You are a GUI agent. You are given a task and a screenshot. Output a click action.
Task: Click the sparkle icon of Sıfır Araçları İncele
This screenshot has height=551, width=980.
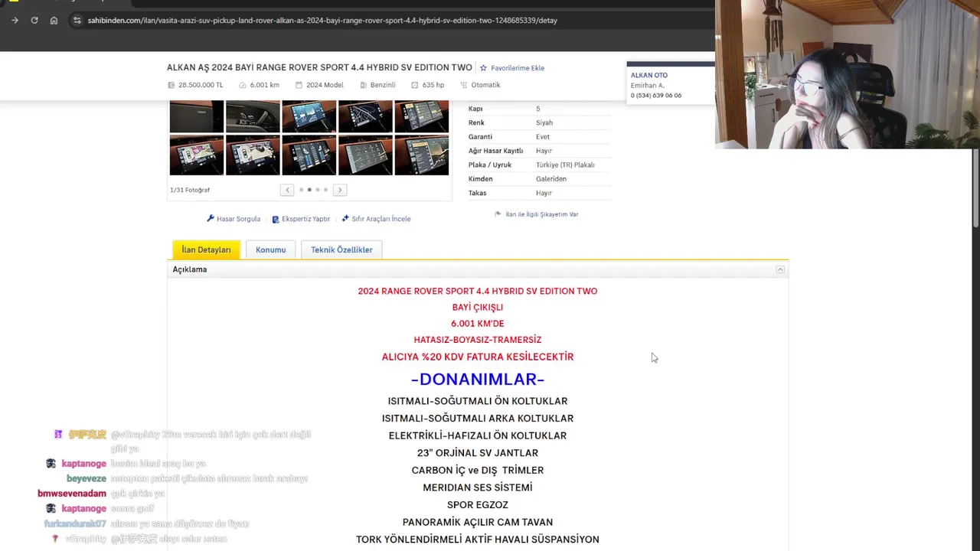345,219
